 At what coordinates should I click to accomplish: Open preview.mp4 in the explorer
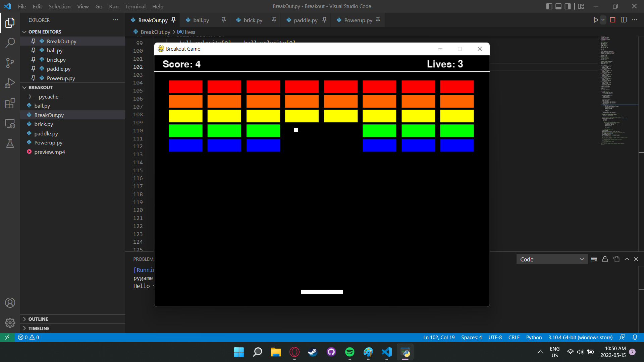point(50,152)
